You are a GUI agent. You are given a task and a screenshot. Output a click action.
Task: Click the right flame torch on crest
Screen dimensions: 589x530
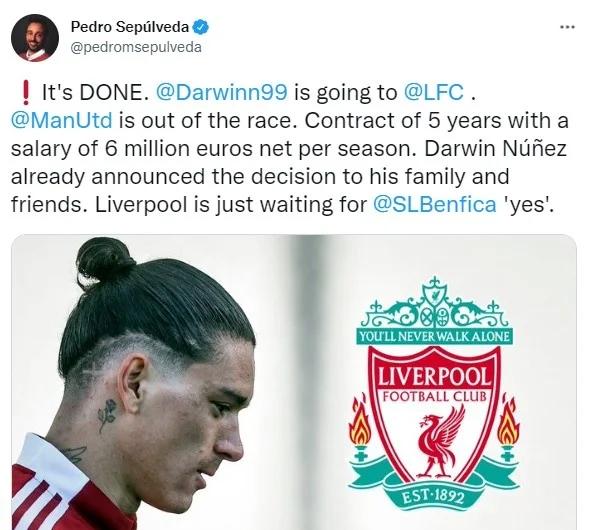point(508,426)
